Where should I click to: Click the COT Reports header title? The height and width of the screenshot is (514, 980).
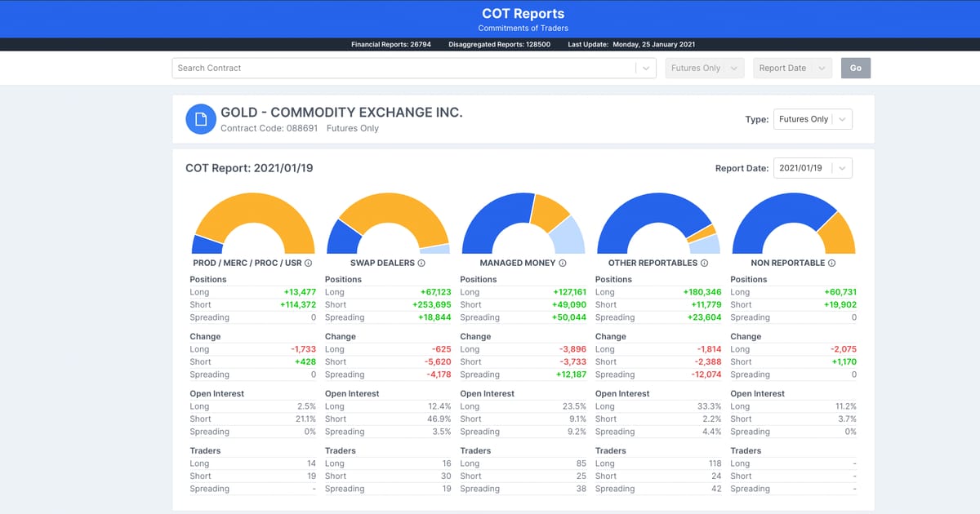pos(523,13)
